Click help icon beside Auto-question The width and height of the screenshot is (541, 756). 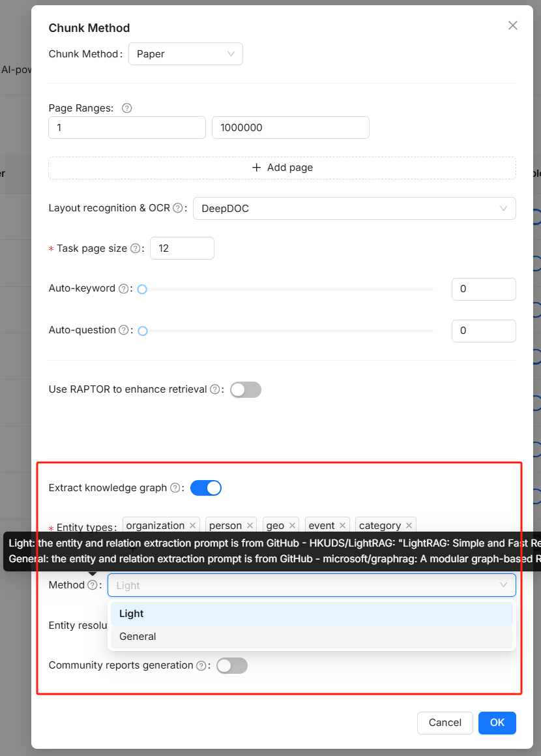pos(124,331)
